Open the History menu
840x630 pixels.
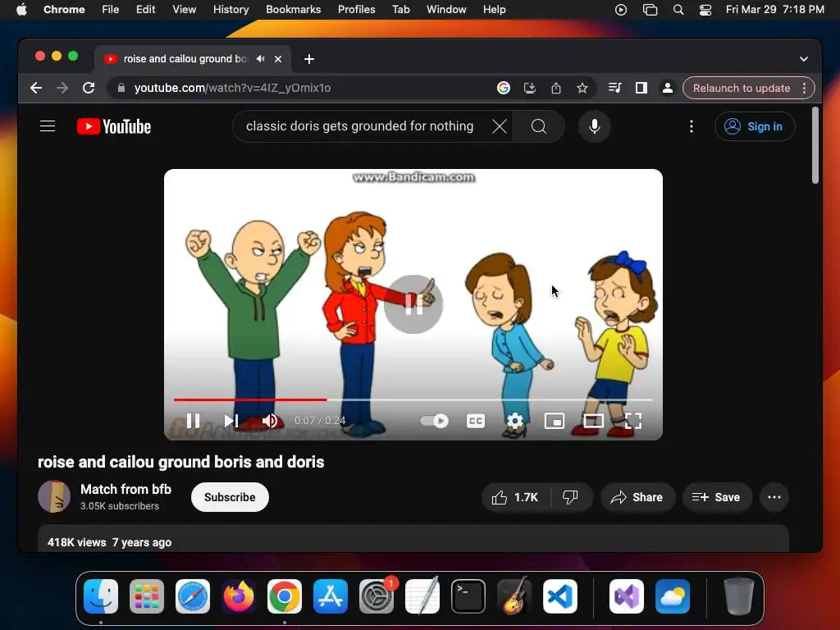(x=231, y=10)
